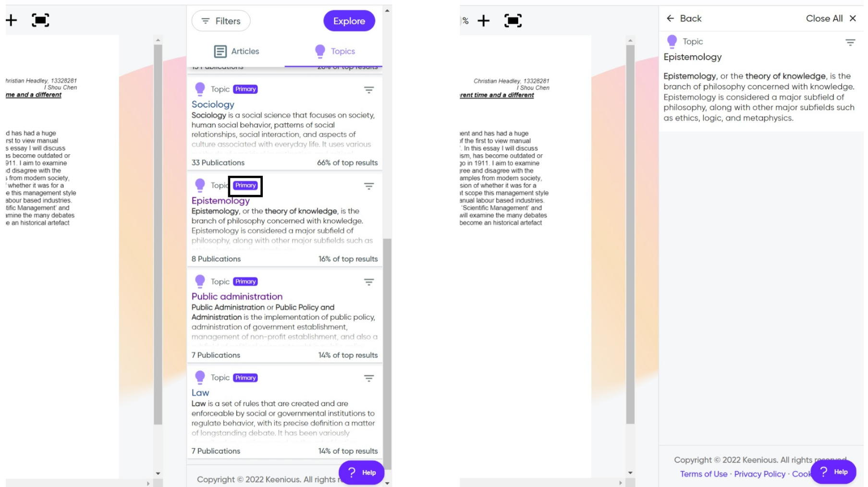Switch to the Articles tab
This screenshot has height=487, width=868.
tap(236, 51)
